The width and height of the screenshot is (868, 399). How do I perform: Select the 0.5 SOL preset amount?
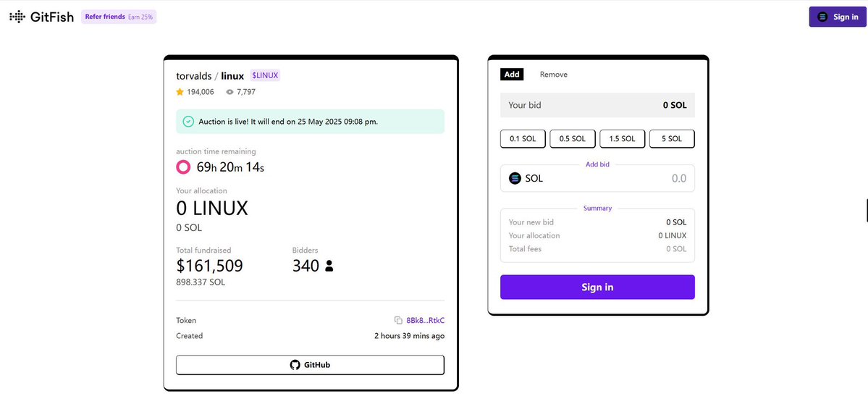pos(573,139)
